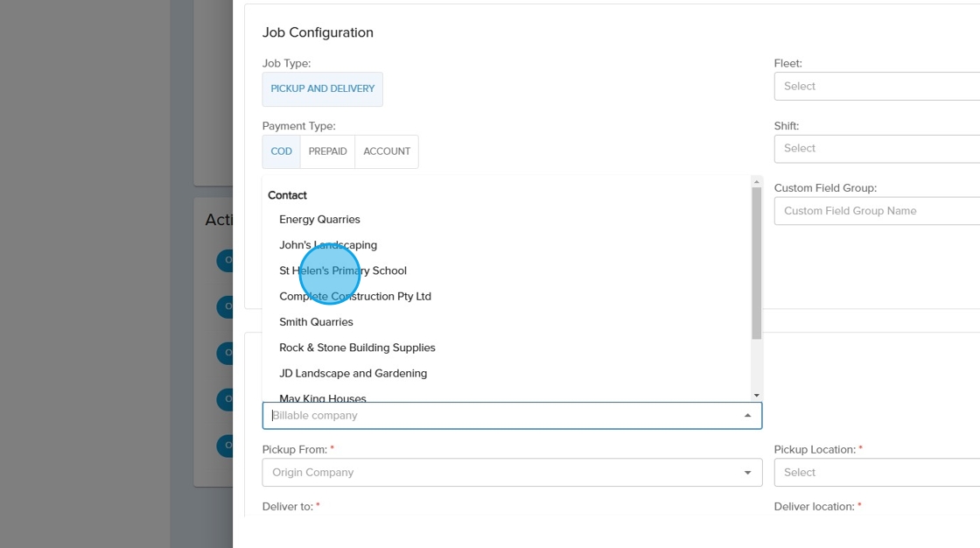This screenshot has width=980, height=548.
Task: Choose St Helen's Primary School
Action: pyautogui.click(x=343, y=270)
